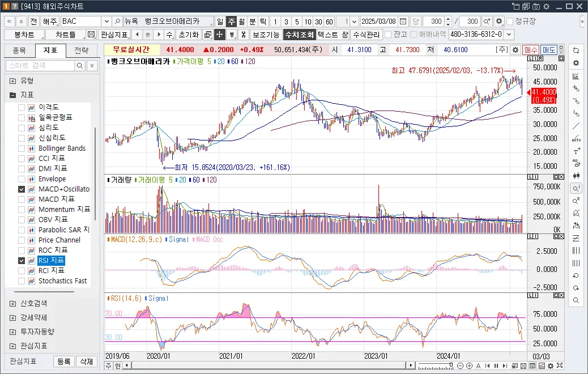Select the text T+ annotation tool

576,151
